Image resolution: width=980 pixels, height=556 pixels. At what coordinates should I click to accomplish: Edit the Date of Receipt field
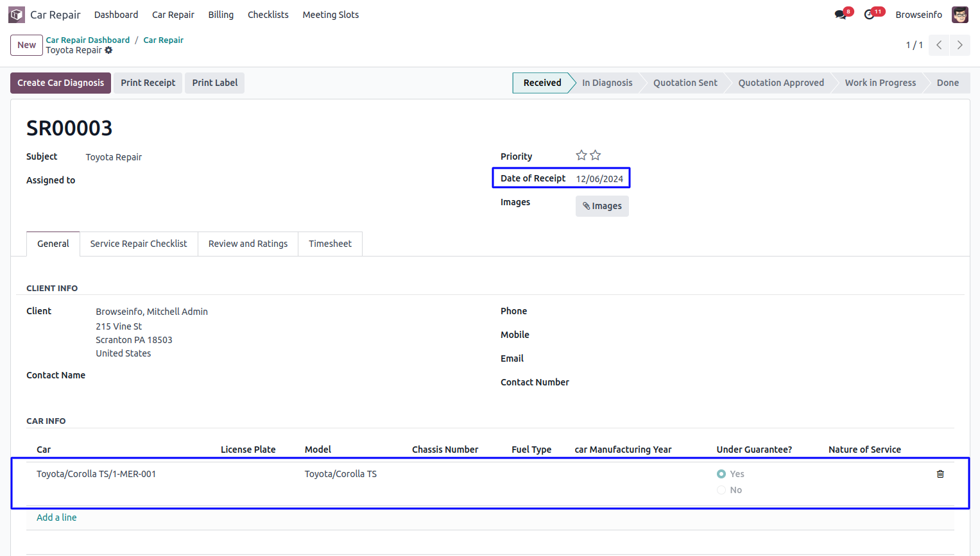pyautogui.click(x=599, y=179)
